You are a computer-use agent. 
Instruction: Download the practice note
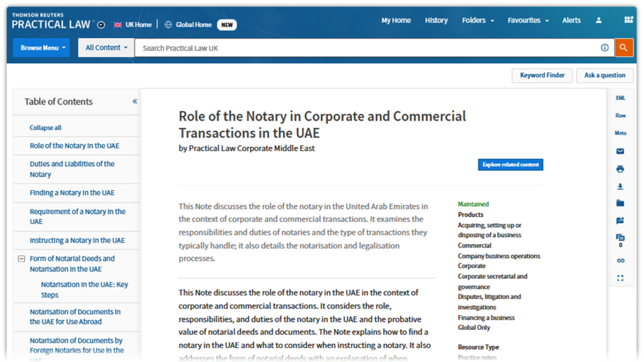pyautogui.click(x=620, y=187)
